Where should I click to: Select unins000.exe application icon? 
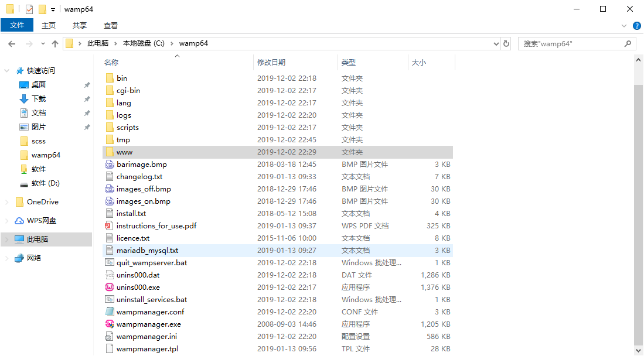(109, 287)
